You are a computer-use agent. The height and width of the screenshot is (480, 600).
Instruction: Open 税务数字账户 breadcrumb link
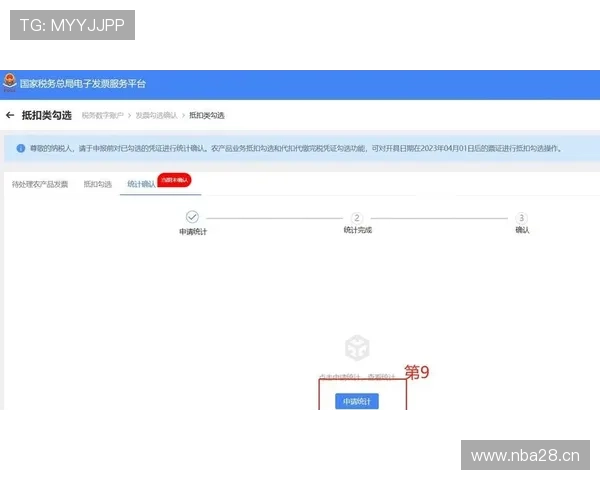(x=103, y=115)
